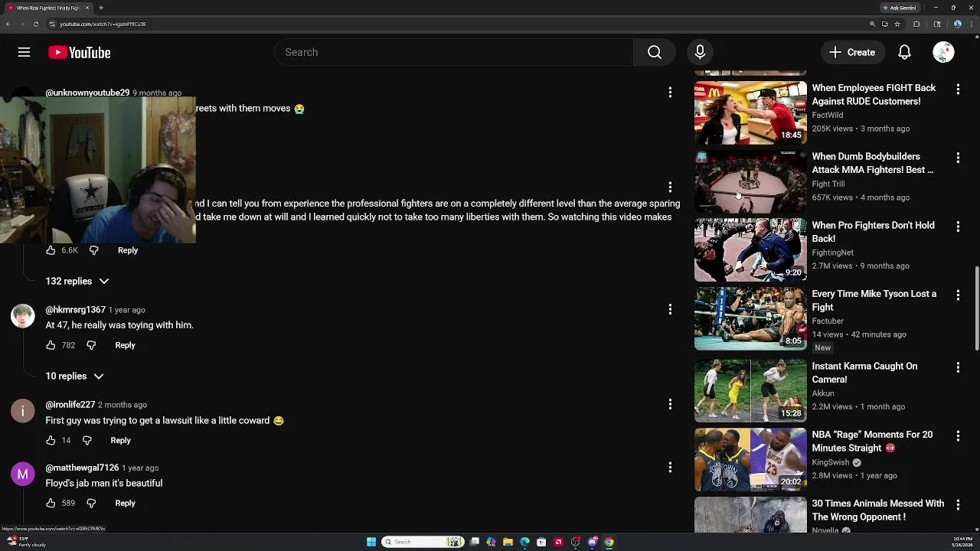Open @ironlife227 channel link

pos(70,405)
